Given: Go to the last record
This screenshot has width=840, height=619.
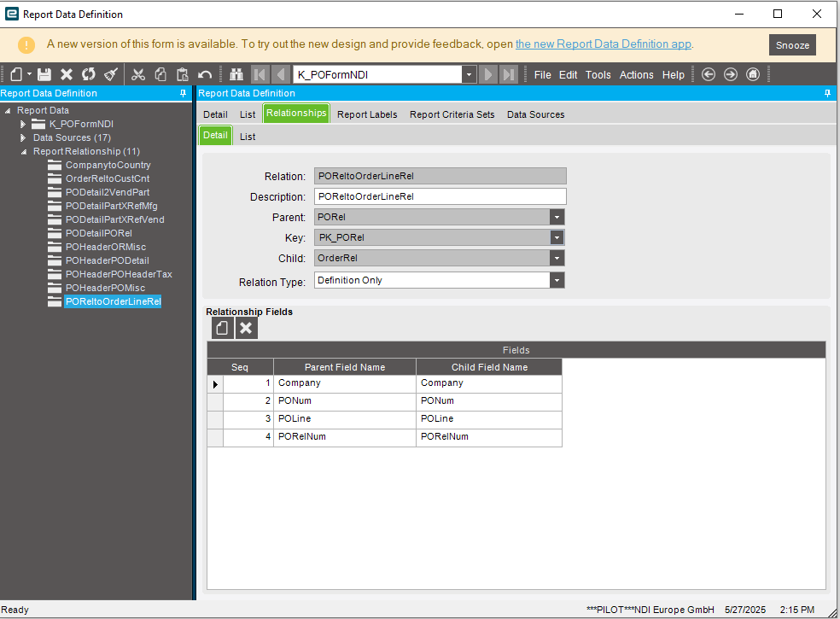Looking at the screenshot, I should [509, 74].
